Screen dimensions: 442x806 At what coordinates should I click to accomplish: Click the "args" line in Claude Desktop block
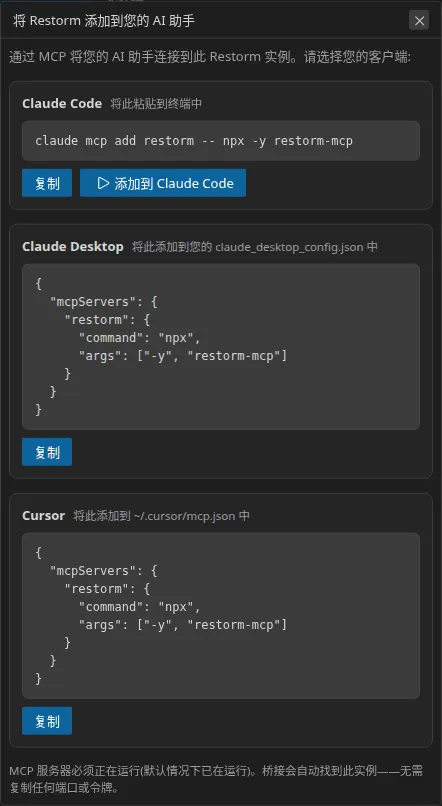182,356
